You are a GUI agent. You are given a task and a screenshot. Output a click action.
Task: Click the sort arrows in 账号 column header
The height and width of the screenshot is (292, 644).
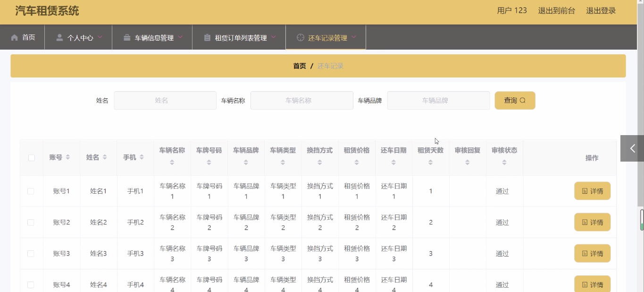(x=68, y=157)
